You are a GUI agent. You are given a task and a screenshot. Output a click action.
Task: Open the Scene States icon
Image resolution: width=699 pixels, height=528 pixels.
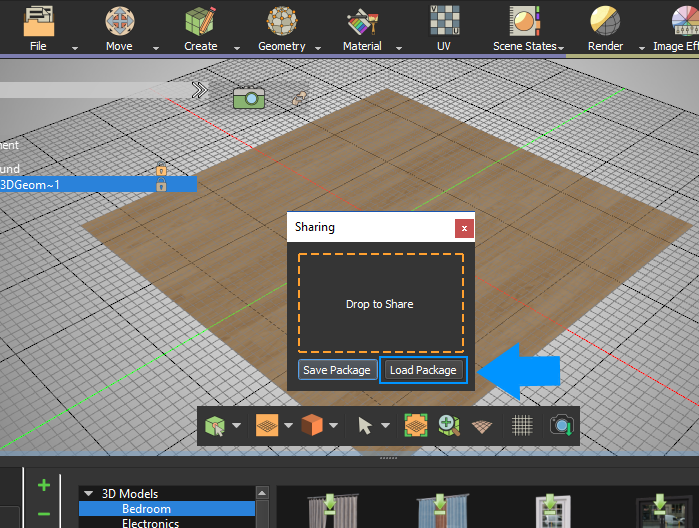[523, 20]
